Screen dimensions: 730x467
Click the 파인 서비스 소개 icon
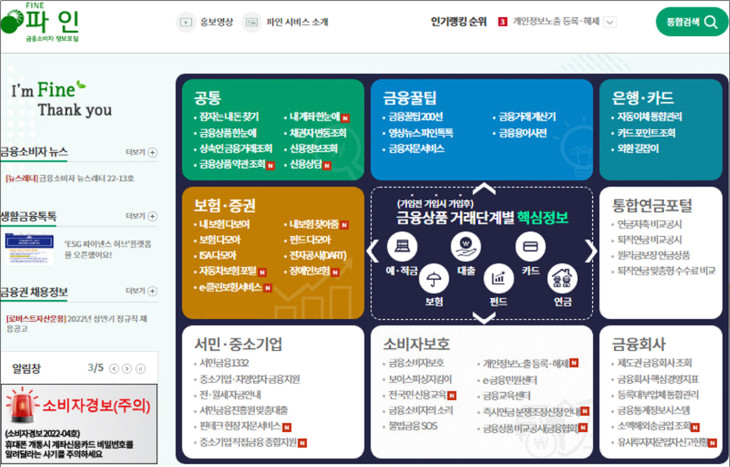(252, 22)
